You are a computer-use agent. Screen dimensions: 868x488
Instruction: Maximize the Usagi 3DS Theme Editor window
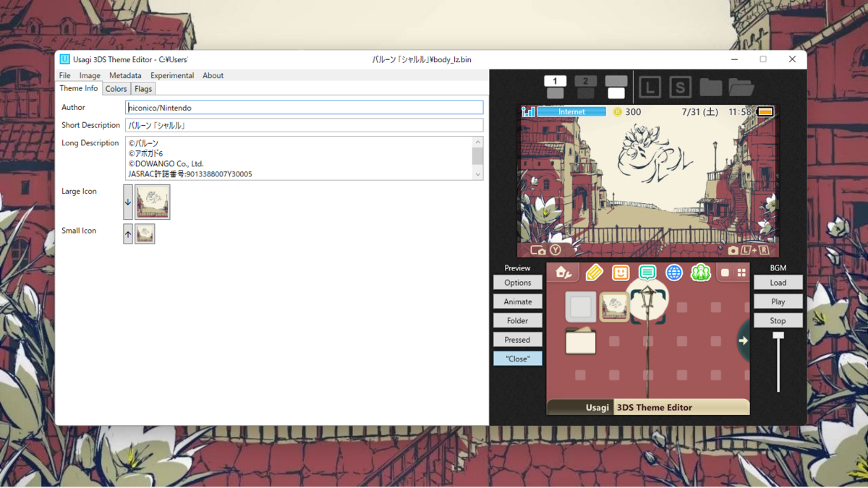[x=763, y=59]
